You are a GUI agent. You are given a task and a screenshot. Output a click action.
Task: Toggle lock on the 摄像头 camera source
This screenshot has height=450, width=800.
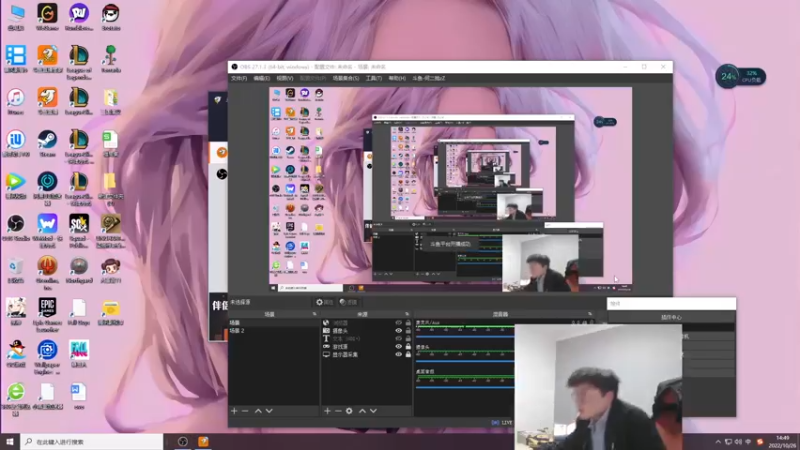408,331
